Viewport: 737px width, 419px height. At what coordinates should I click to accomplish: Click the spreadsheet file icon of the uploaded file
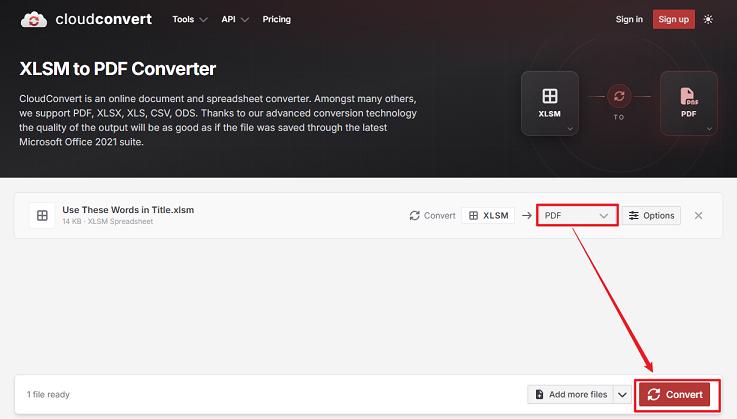click(x=42, y=215)
